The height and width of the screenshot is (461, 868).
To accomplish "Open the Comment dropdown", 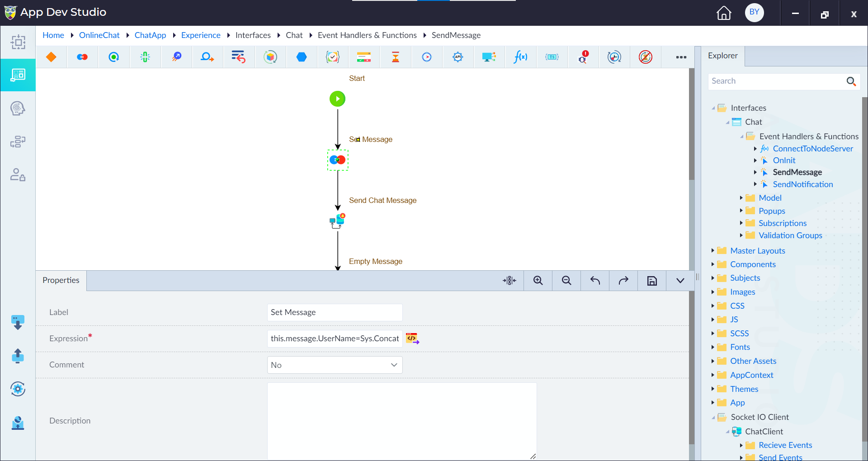I will pyautogui.click(x=335, y=365).
